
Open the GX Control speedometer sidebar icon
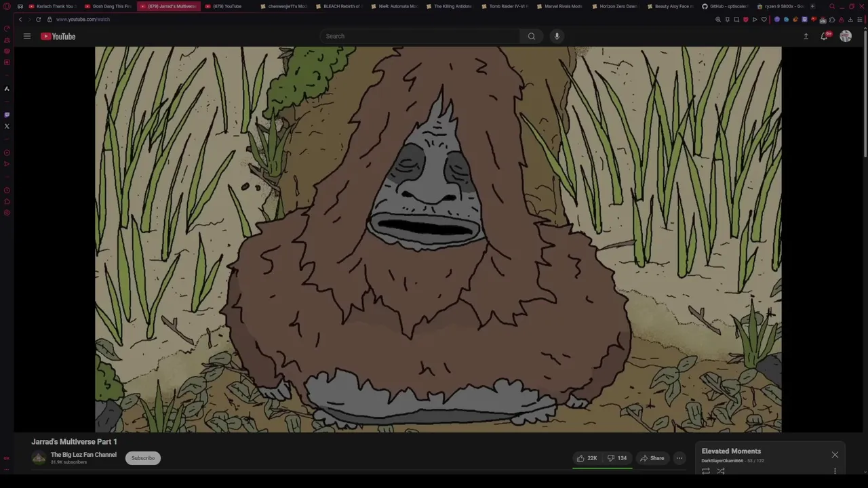coord(7,29)
